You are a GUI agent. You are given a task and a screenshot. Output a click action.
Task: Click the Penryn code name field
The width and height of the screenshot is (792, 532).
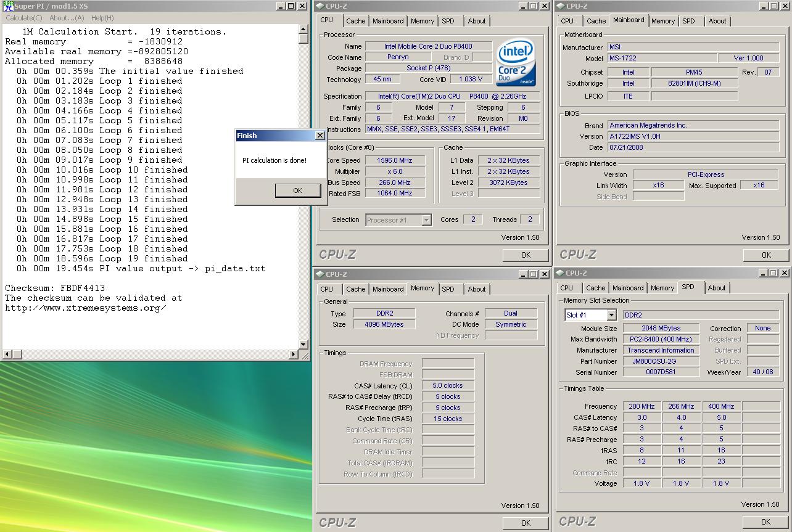coord(398,57)
